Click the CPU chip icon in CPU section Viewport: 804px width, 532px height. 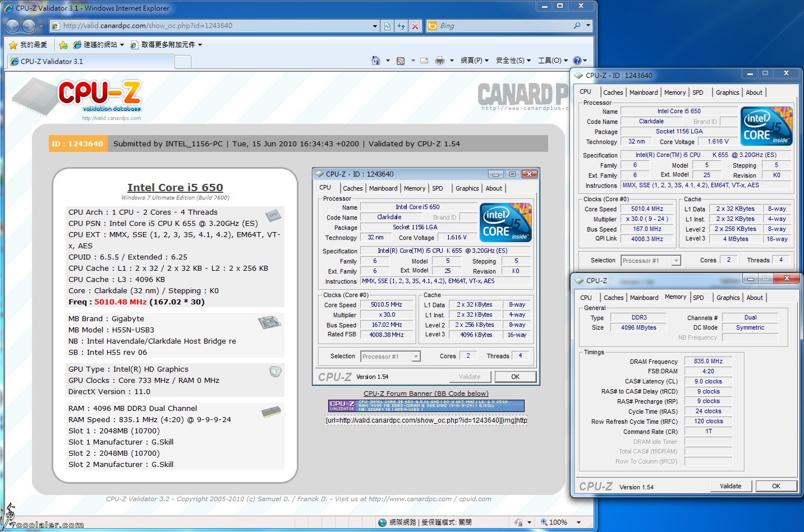[273, 215]
